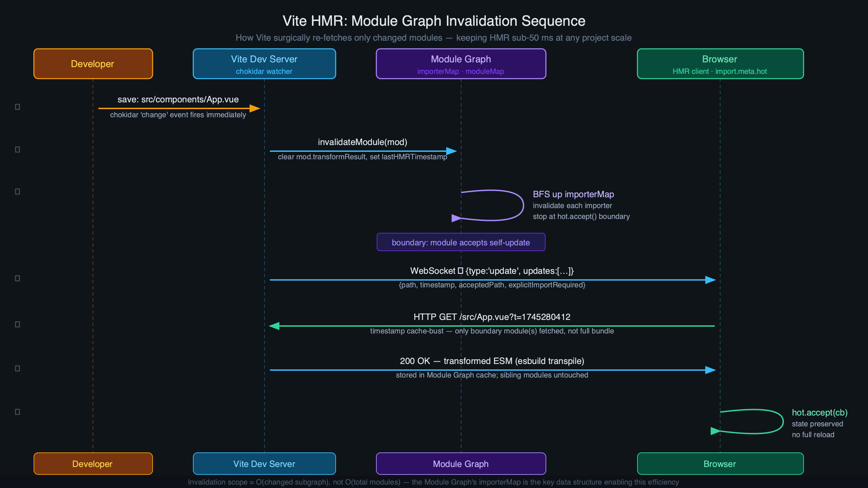Click the Vite HMR diagram title text
868x488 pixels.
pos(434,21)
